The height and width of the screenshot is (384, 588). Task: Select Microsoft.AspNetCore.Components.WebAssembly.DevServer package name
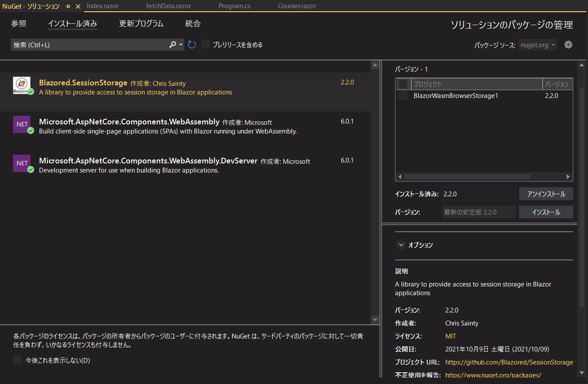[148, 161]
